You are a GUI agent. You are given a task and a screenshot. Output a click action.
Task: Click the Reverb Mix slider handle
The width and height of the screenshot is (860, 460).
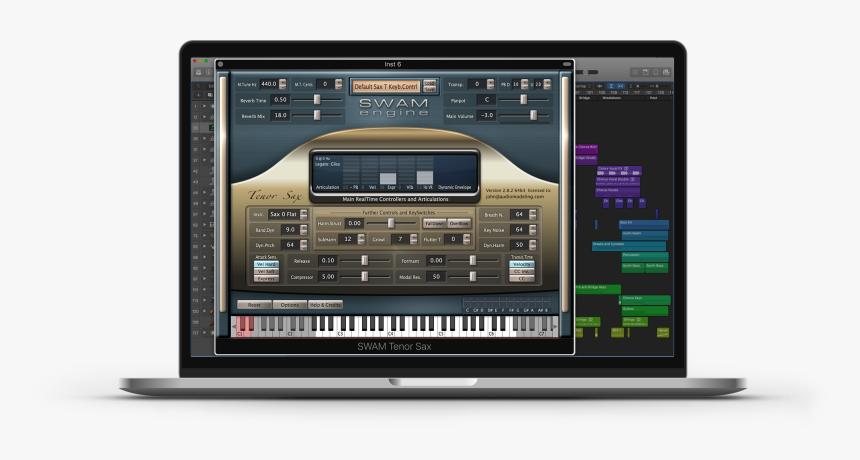click(316, 115)
